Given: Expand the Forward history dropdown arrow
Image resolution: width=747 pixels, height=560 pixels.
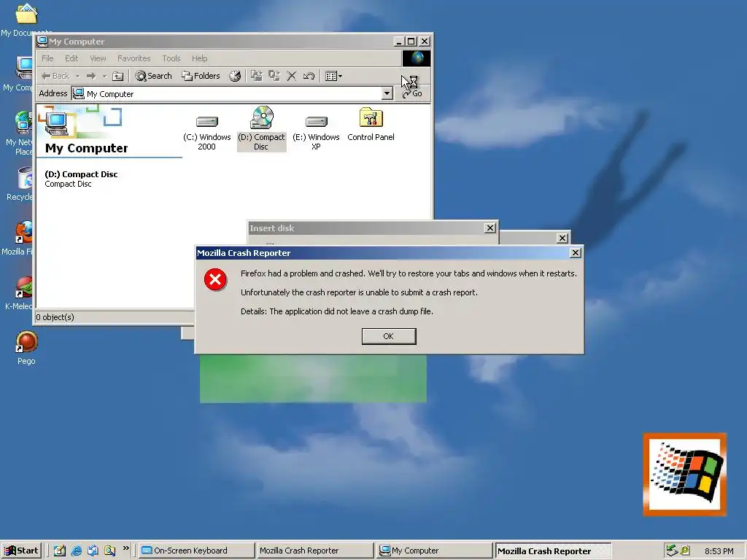Looking at the screenshot, I should 104,76.
